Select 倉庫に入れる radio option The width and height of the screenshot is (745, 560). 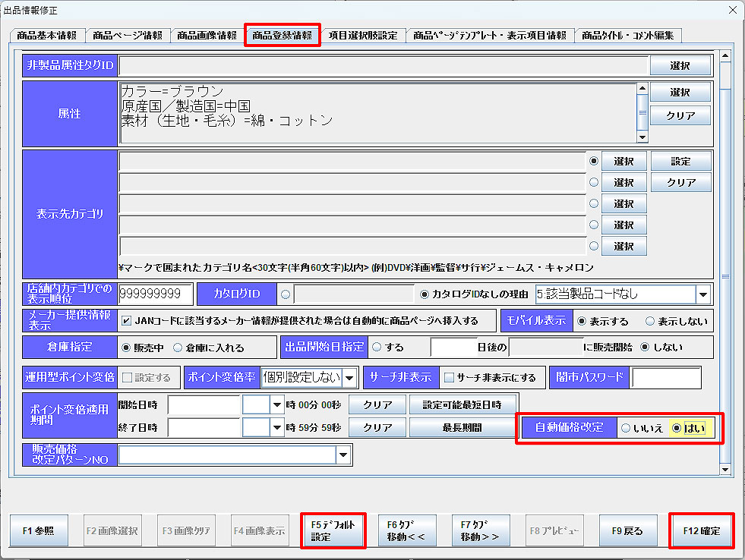click(x=178, y=348)
